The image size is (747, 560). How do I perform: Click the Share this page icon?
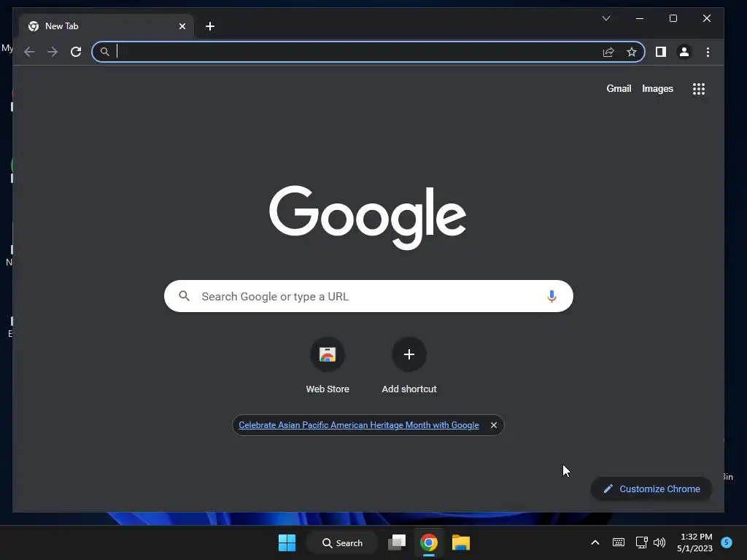tap(608, 52)
